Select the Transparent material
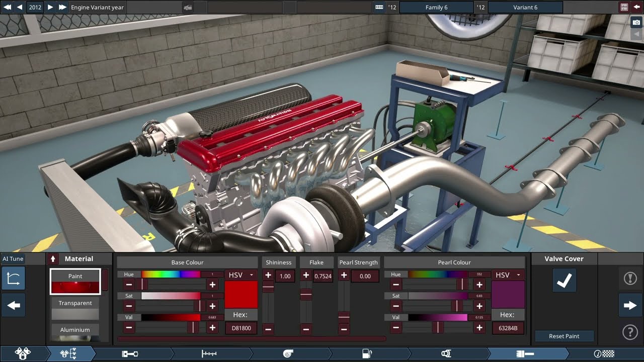Viewport: 644px width, 362px height. (x=75, y=309)
